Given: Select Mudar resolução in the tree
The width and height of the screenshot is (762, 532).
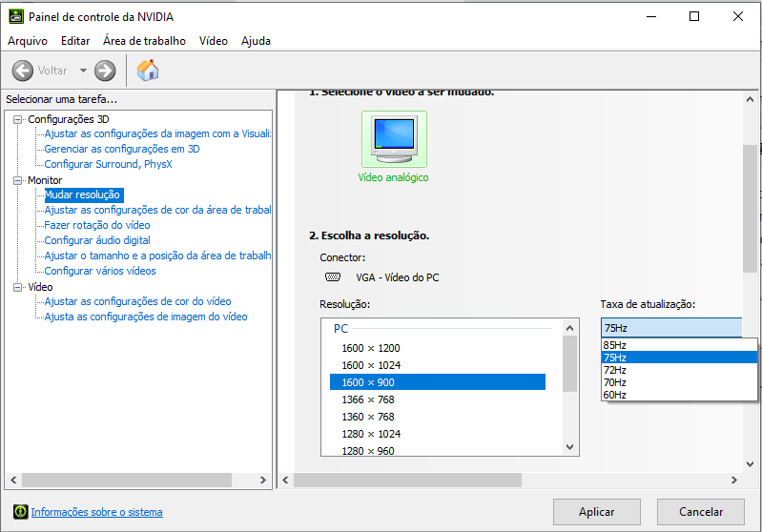Looking at the screenshot, I should 83,194.
